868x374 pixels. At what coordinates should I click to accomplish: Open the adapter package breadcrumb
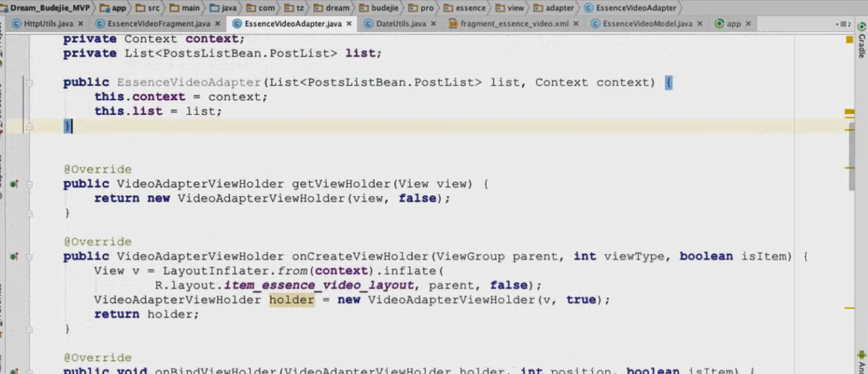[553, 8]
